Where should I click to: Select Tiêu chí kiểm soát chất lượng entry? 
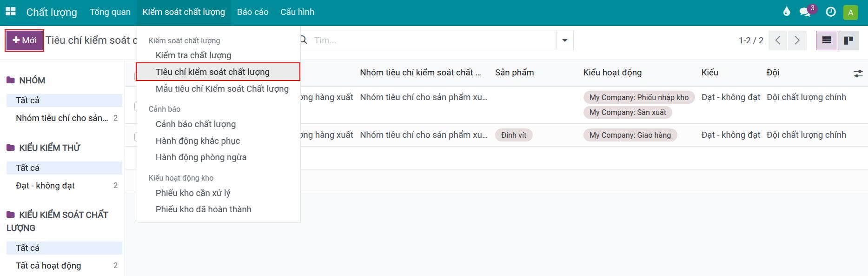tap(219, 72)
